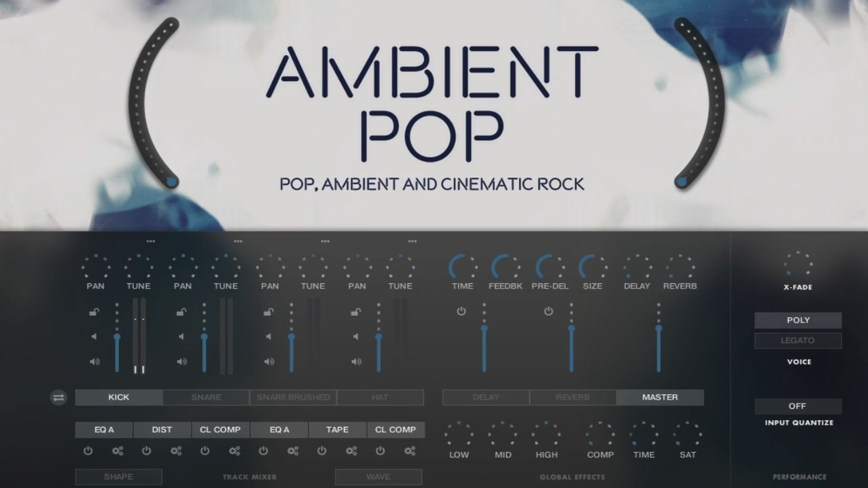Click the padlock icon on SNARE BRUSHED channel

click(269, 312)
